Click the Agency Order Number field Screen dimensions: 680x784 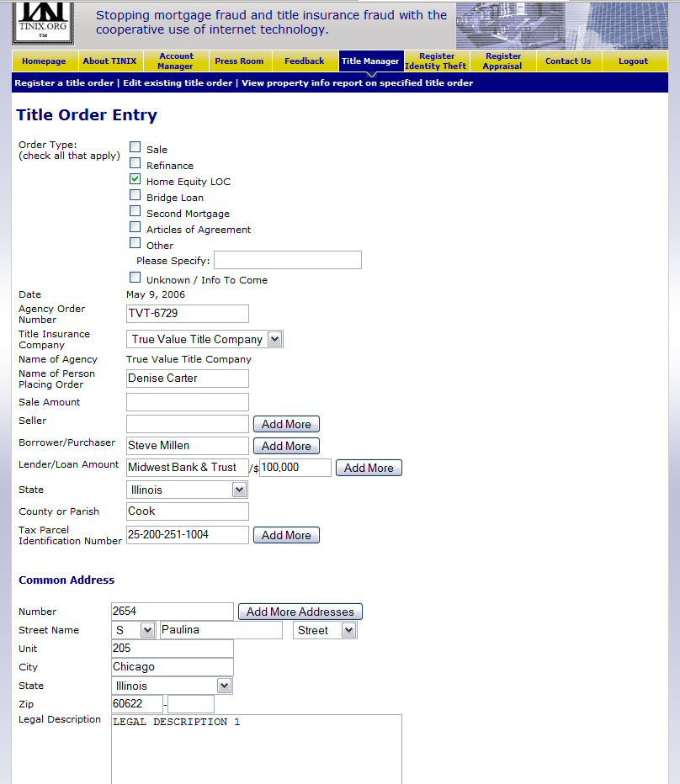click(x=188, y=314)
